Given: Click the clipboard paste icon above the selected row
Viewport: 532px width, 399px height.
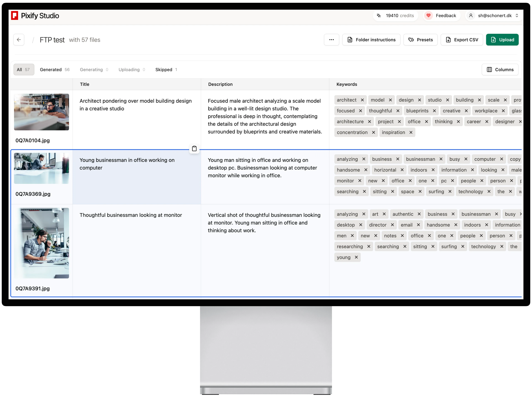Looking at the screenshot, I should pyautogui.click(x=194, y=149).
